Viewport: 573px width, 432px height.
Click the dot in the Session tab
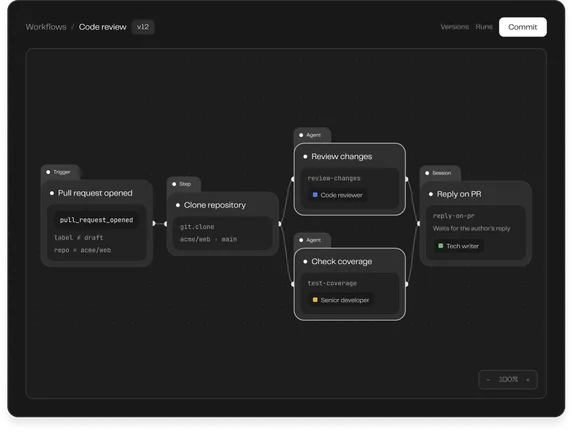coord(427,173)
